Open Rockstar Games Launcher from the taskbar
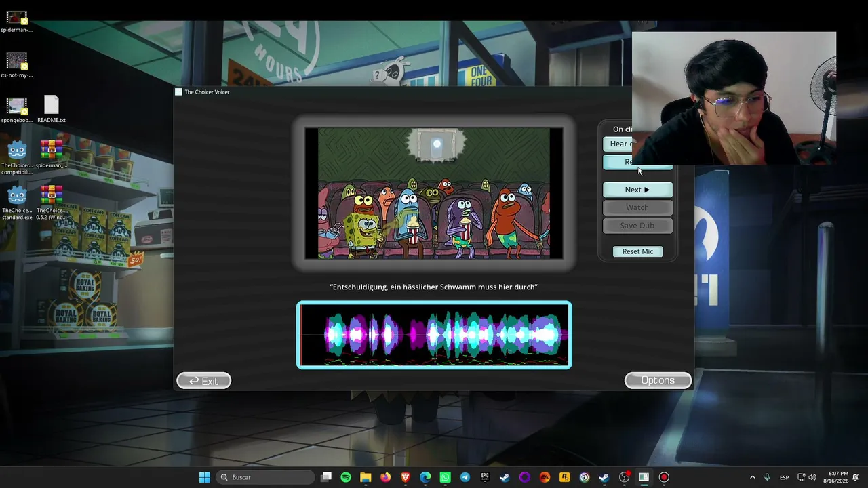868x488 pixels. point(564,477)
